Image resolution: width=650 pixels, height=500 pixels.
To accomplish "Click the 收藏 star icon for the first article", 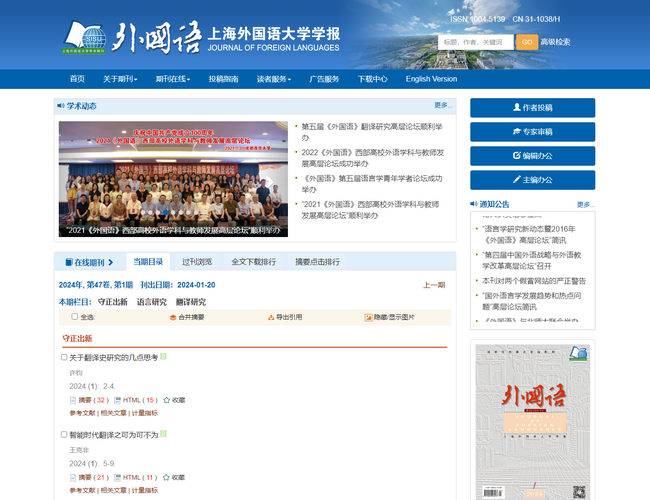I will click(x=166, y=399).
